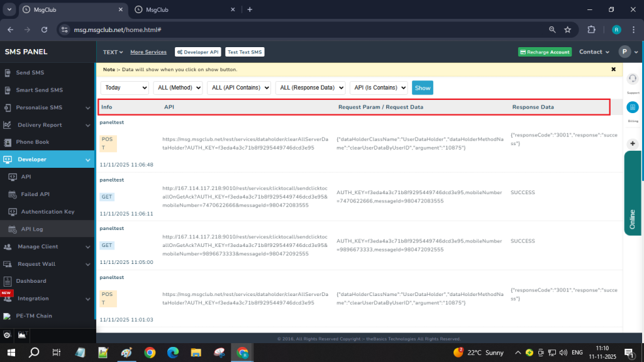Open the Today date range dropdown
644x362 pixels.
point(125,88)
